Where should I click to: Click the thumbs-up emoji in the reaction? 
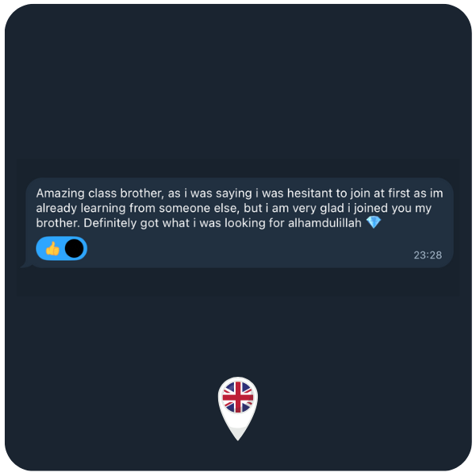pyautogui.click(x=52, y=248)
